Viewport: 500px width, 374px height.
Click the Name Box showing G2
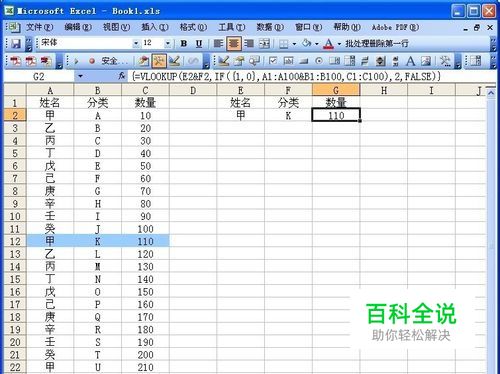[x=39, y=76]
